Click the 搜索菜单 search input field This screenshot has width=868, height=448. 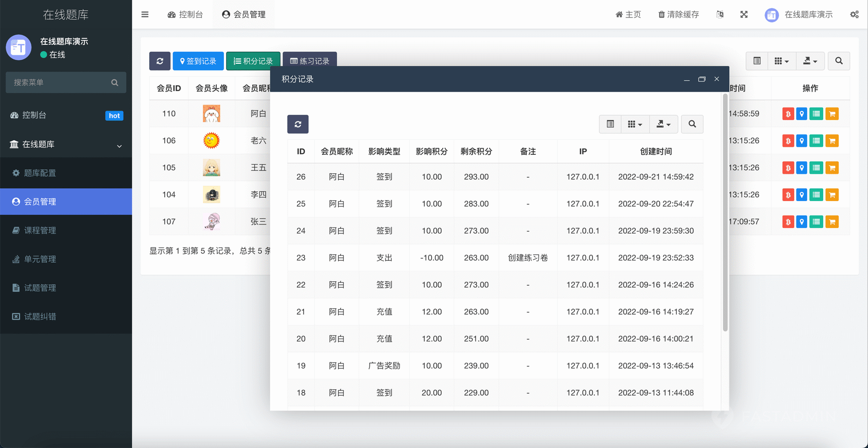tap(60, 83)
